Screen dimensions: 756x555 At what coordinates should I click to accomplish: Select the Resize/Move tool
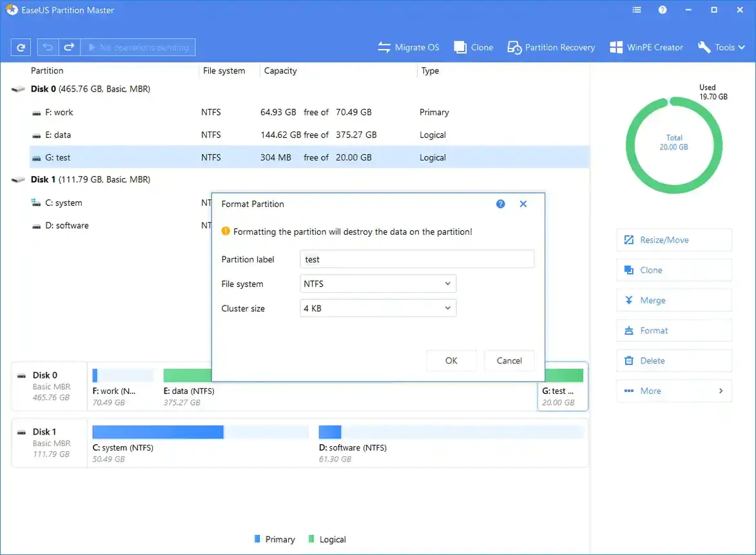pos(674,239)
